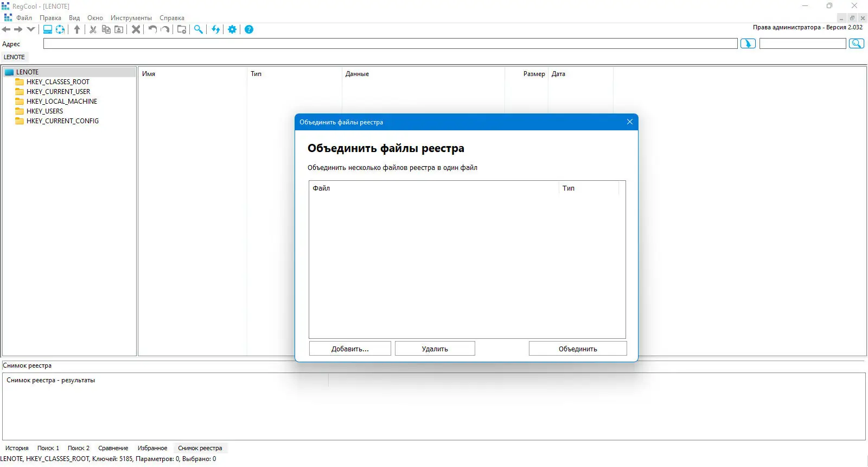The image size is (868, 467).
Task: Go up one level with the up arrow
Action: click(77, 29)
